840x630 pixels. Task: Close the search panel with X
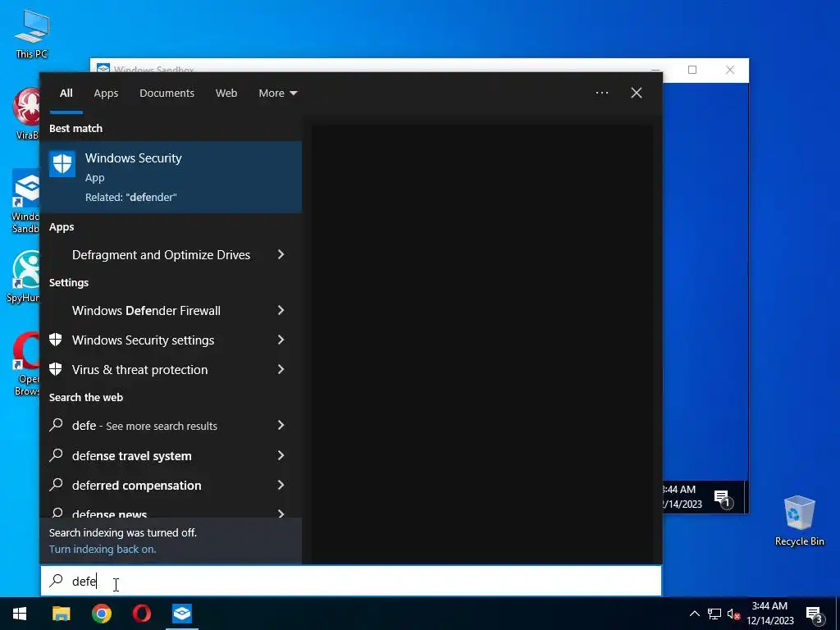coord(636,93)
